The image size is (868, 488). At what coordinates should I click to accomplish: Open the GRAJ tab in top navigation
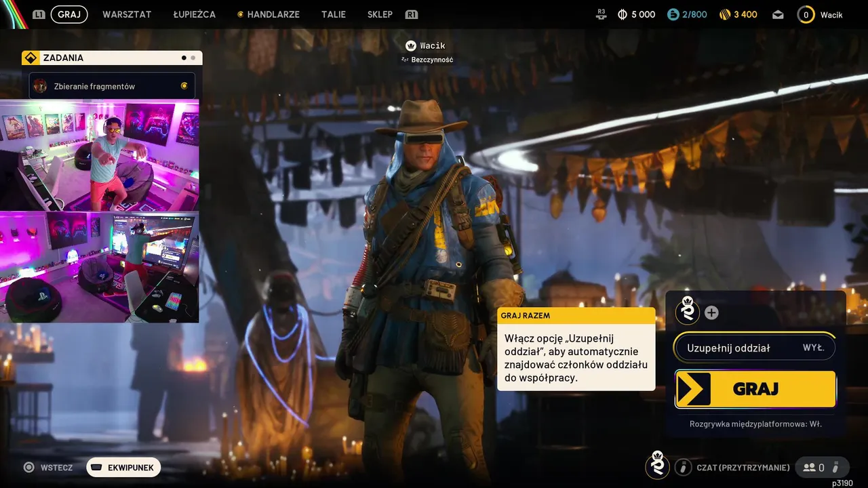(x=68, y=14)
